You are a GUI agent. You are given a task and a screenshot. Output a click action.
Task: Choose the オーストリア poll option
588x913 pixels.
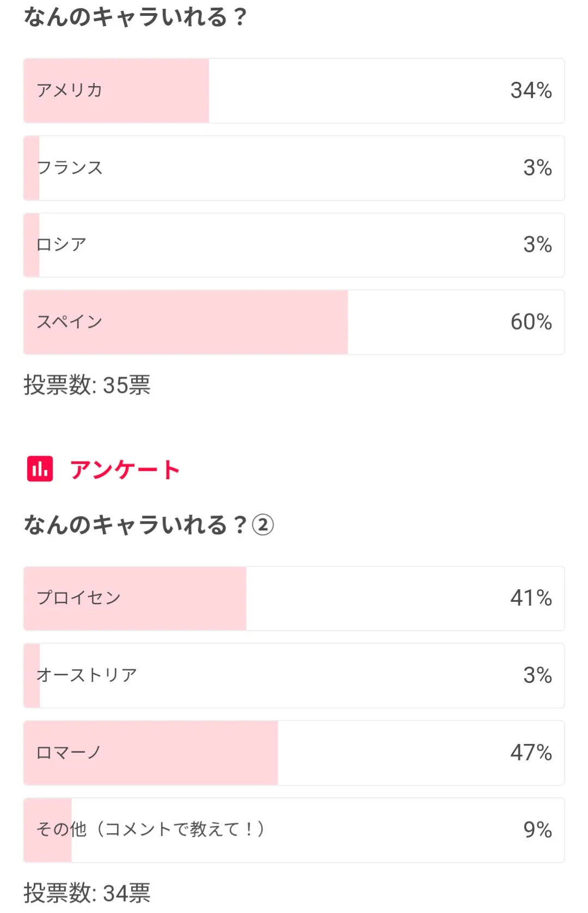pyautogui.click(x=87, y=675)
